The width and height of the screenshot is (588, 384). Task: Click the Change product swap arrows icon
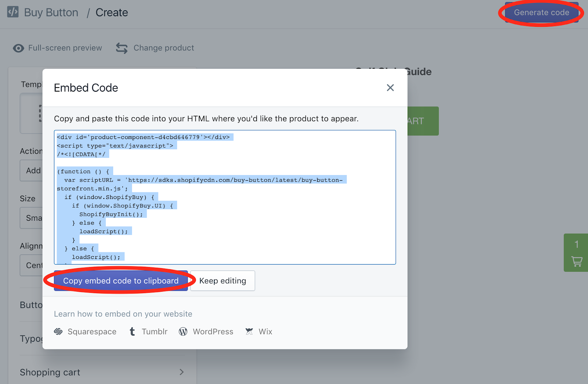pyautogui.click(x=122, y=48)
